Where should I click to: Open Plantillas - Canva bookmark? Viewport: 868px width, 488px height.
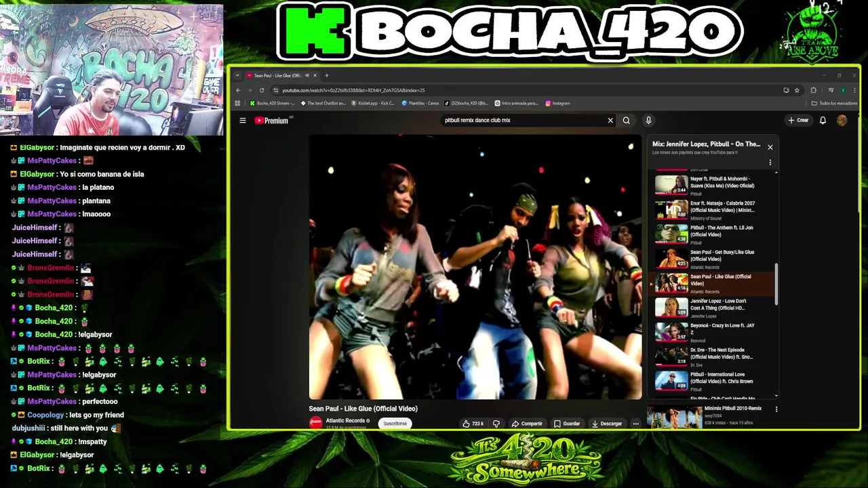click(420, 104)
